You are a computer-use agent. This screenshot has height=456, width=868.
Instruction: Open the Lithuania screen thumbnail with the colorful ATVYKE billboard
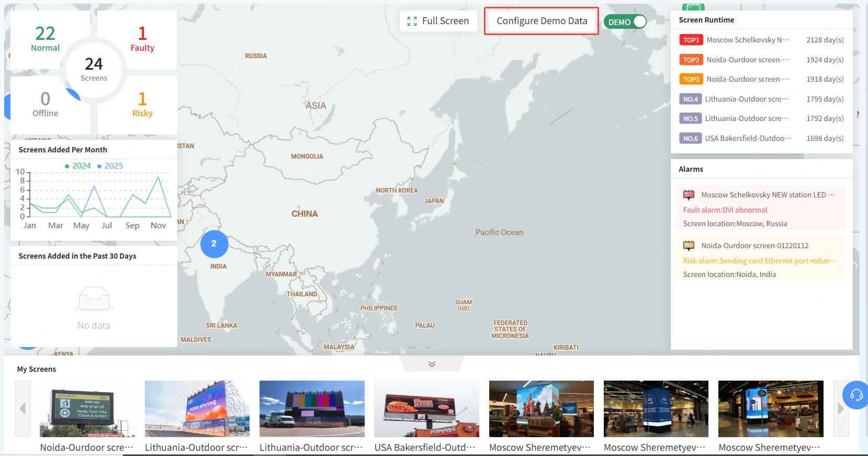197,409
